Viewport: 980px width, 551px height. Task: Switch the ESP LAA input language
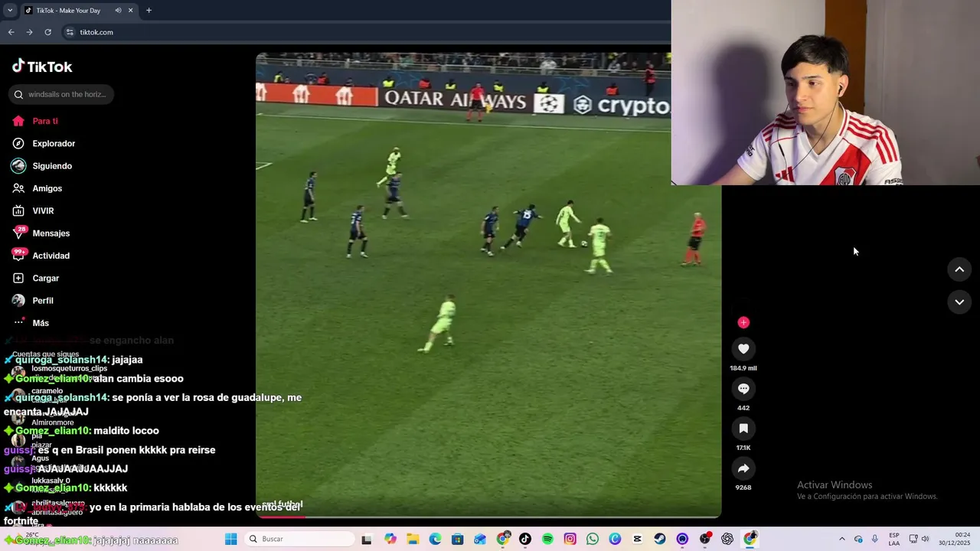(894, 539)
